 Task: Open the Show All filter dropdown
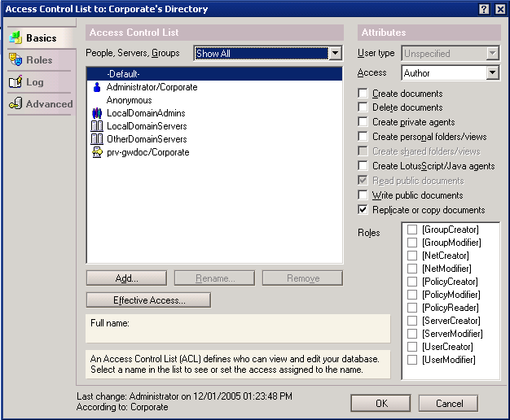[x=336, y=53]
